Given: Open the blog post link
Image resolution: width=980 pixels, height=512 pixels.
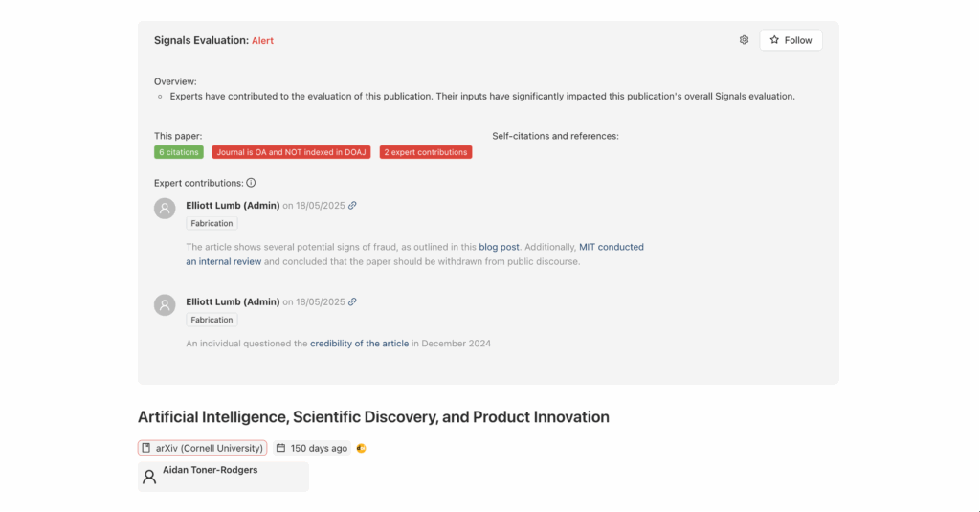Looking at the screenshot, I should click(499, 247).
